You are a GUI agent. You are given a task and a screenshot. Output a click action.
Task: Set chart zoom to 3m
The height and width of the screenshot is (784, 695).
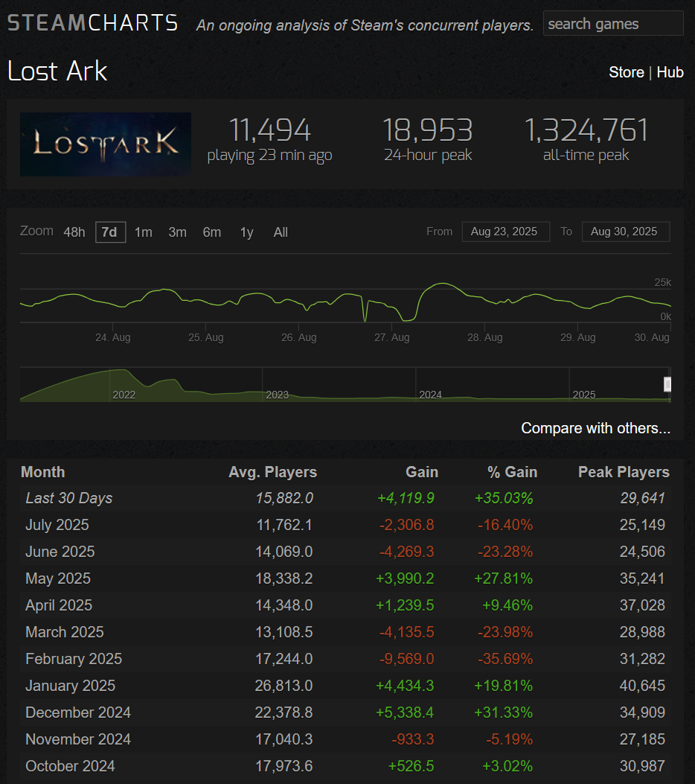[177, 232]
